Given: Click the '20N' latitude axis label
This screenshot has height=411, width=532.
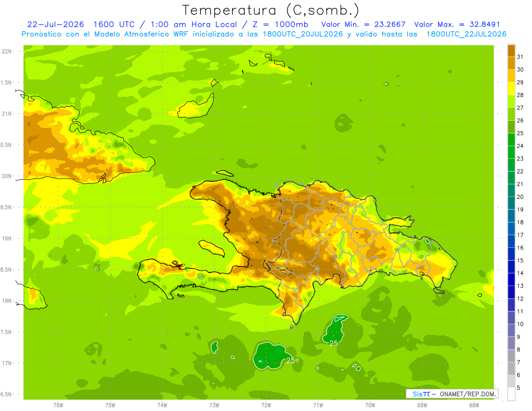Looking at the screenshot, I should tap(7, 176).
